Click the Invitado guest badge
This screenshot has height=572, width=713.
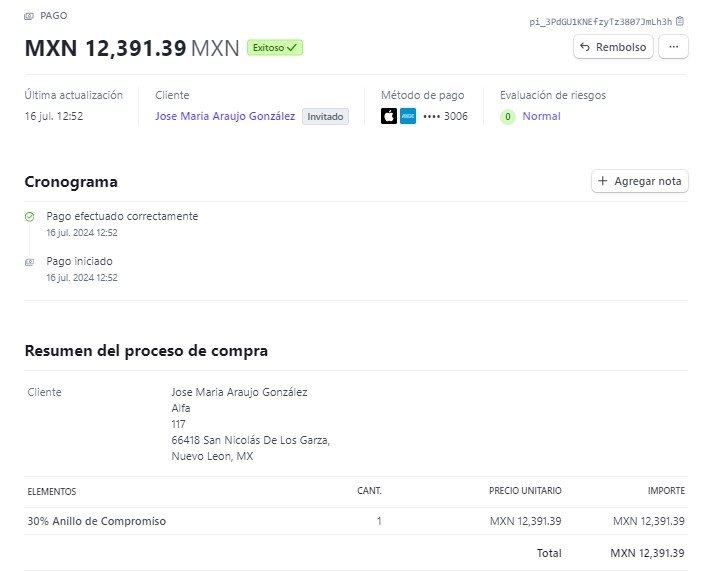325,116
